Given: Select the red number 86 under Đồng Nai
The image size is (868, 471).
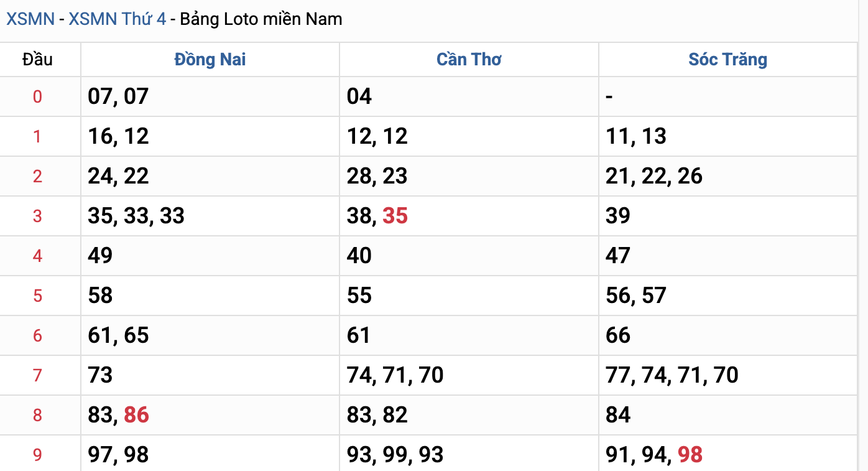Looking at the screenshot, I should (136, 415).
